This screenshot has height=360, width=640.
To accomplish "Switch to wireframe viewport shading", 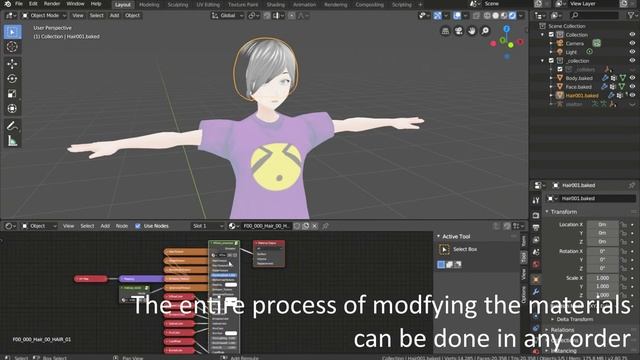I will [x=487, y=16].
